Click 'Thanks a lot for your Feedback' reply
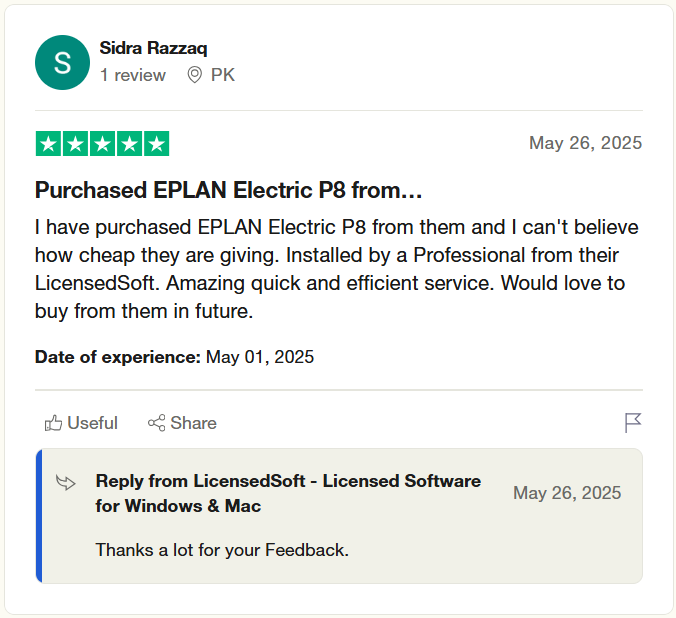The height and width of the screenshot is (618, 676). 222,550
